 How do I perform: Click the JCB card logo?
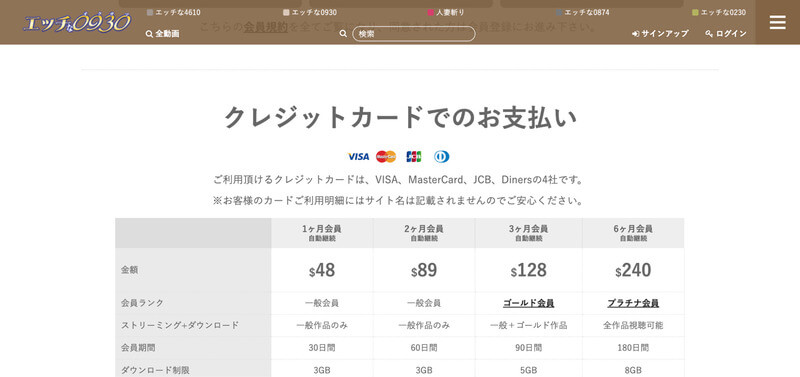414,157
